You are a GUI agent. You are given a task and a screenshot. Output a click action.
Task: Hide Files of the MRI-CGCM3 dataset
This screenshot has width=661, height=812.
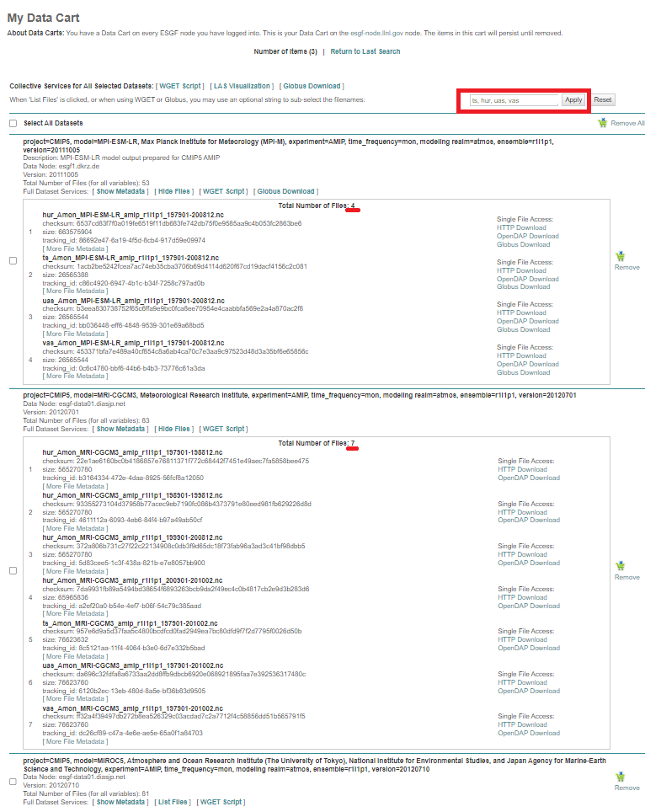(x=174, y=429)
